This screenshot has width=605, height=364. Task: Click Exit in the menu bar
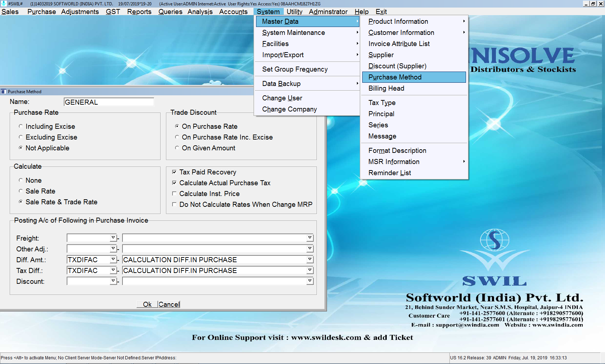click(x=381, y=12)
